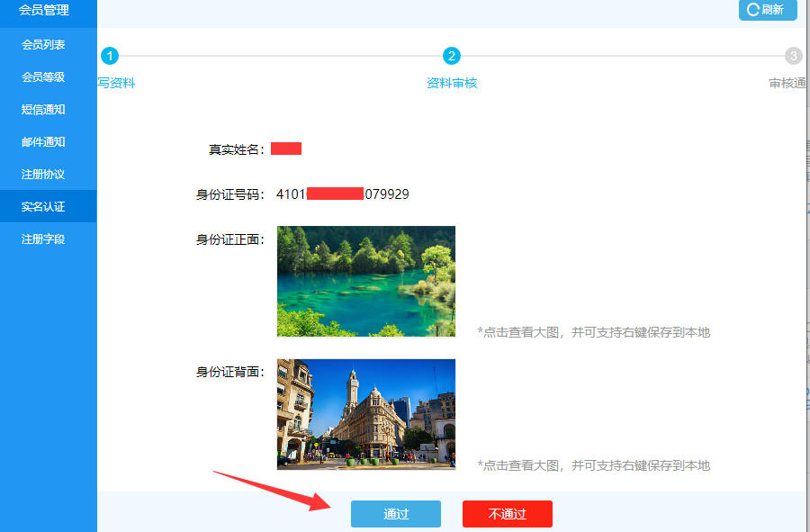The width and height of the screenshot is (810, 532).
Task: Enlarge the 身份证正面 lake image
Action: 365,281
